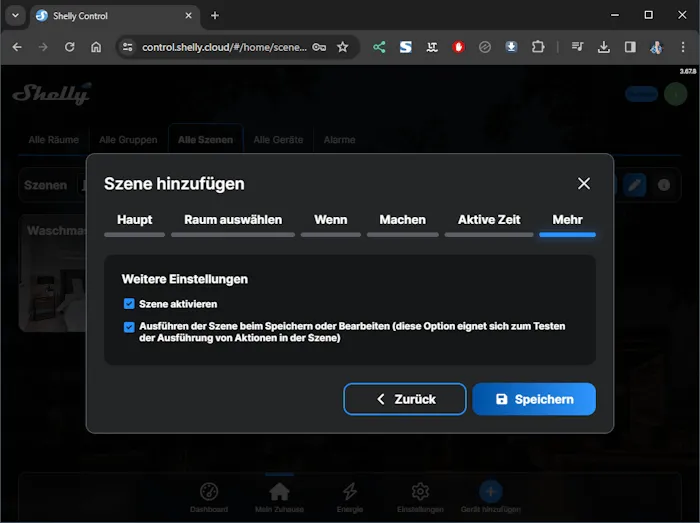This screenshot has height=523, width=700.
Task: Open the browser home page icon
Action: tap(96, 47)
